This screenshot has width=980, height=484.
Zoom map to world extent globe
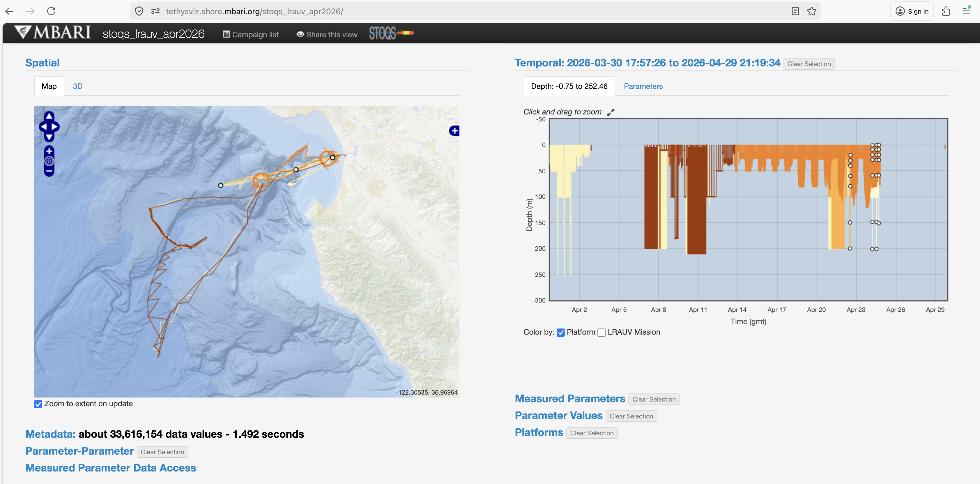pos(49,161)
